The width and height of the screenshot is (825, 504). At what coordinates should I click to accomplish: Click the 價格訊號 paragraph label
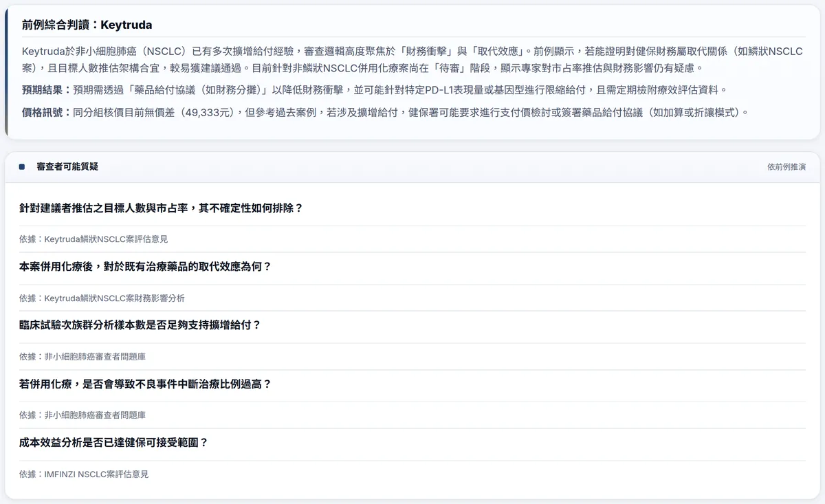[47, 112]
